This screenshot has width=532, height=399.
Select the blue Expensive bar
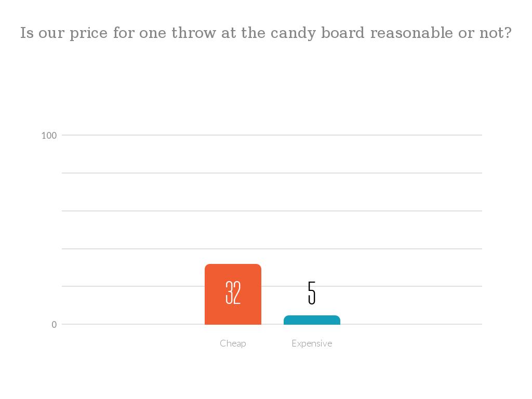[x=312, y=320]
